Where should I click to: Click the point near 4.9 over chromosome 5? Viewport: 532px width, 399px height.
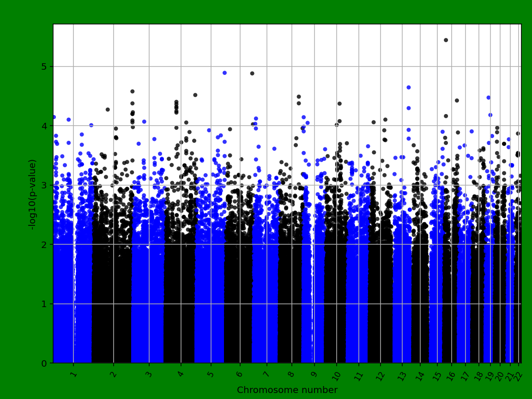click(225, 72)
